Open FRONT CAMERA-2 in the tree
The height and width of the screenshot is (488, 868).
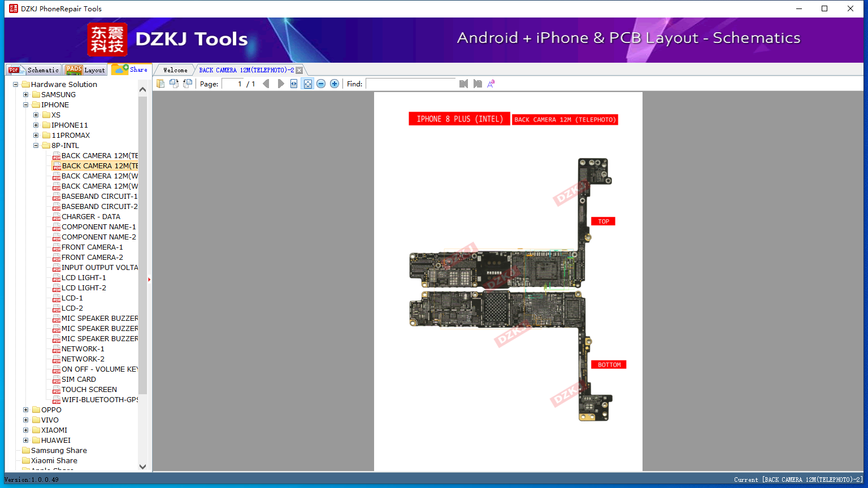[92, 258]
